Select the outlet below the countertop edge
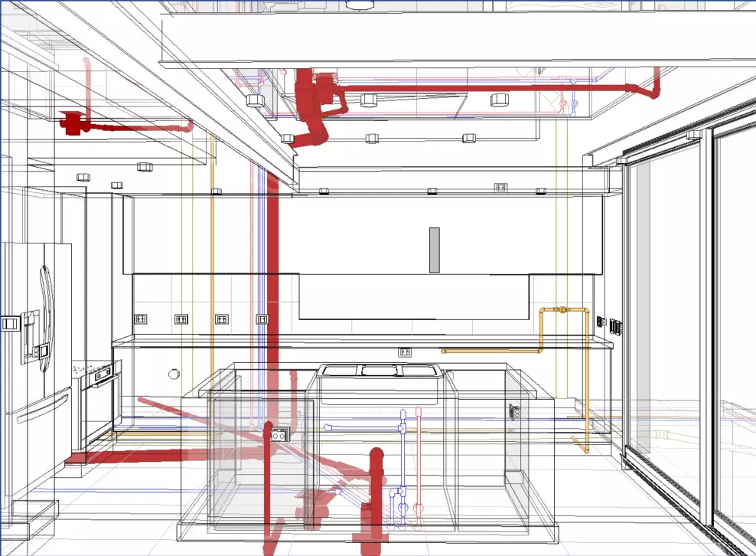 pyautogui.click(x=405, y=352)
